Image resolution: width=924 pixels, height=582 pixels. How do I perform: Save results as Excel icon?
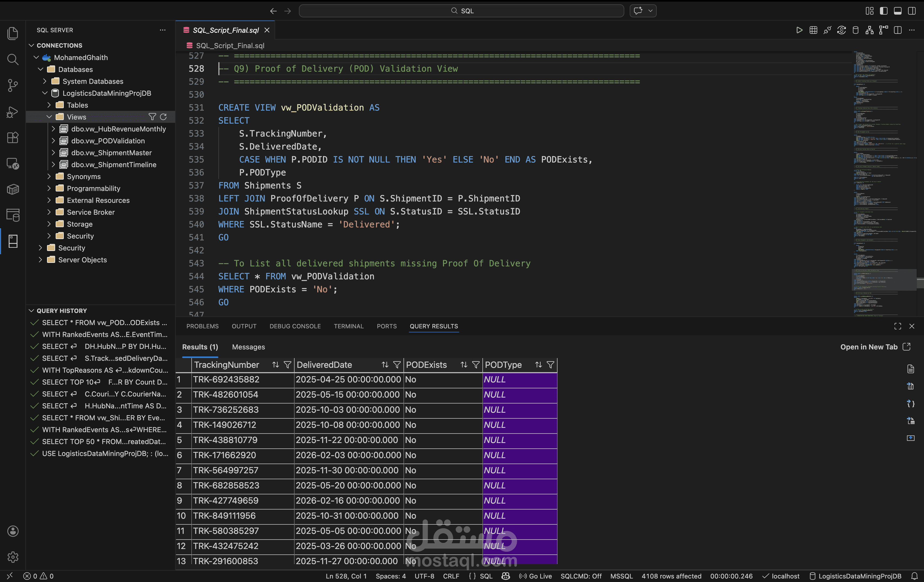click(910, 421)
